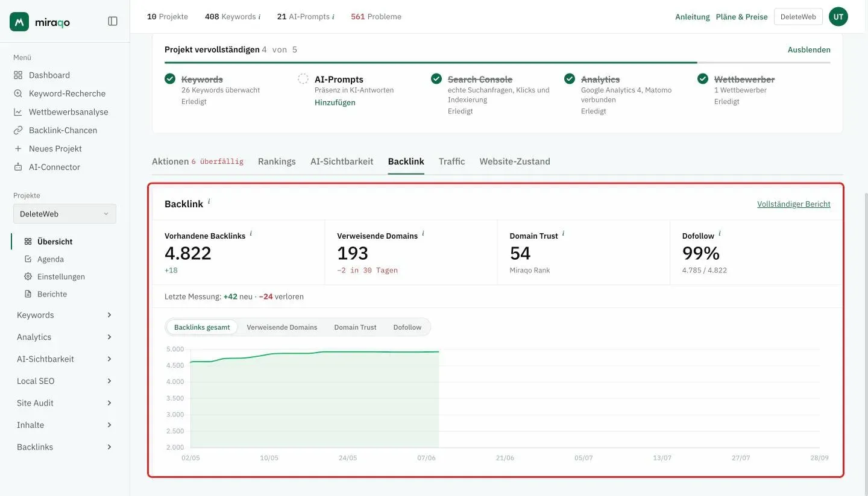
Task: Click the AI-Connector icon
Action: (x=18, y=167)
